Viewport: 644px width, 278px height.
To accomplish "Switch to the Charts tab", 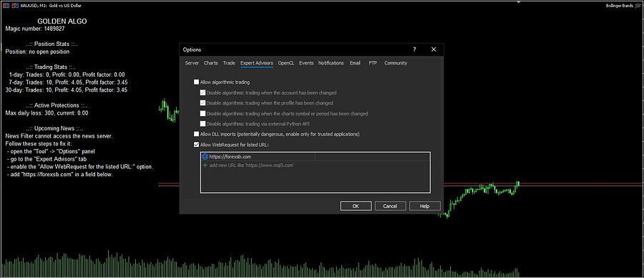I will (210, 63).
